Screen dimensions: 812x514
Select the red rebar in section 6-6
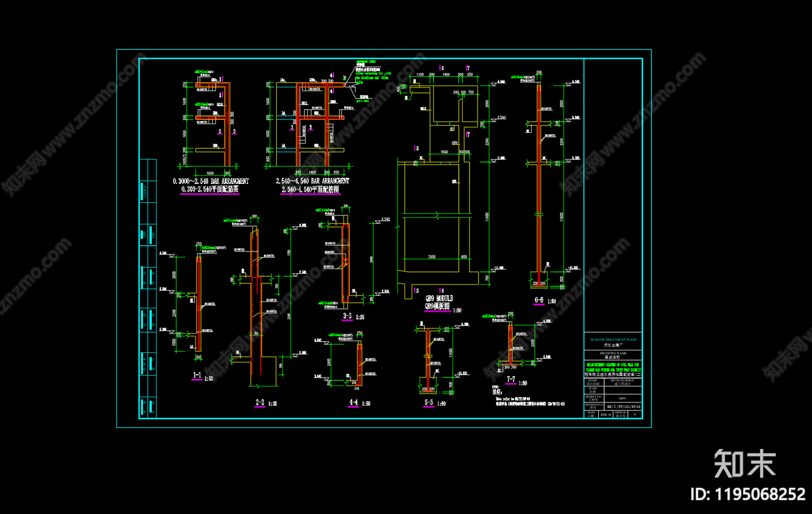click(539, 185)
